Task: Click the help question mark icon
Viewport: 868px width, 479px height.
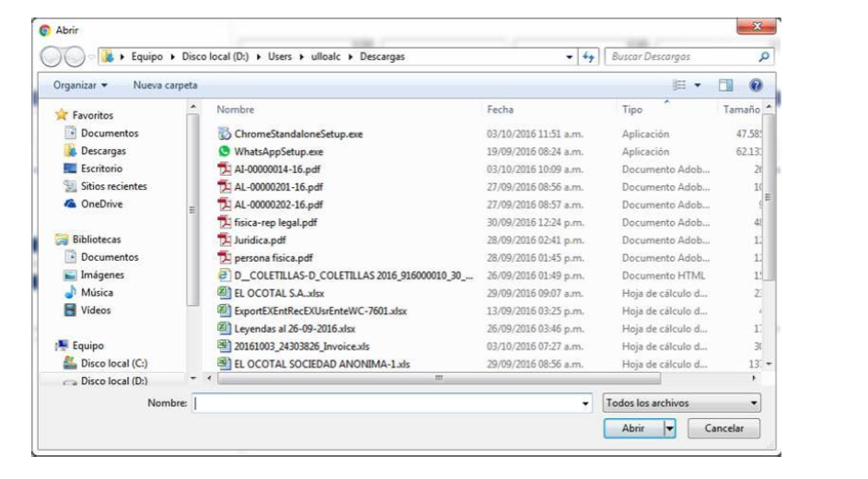Action: tap(756, 85)
